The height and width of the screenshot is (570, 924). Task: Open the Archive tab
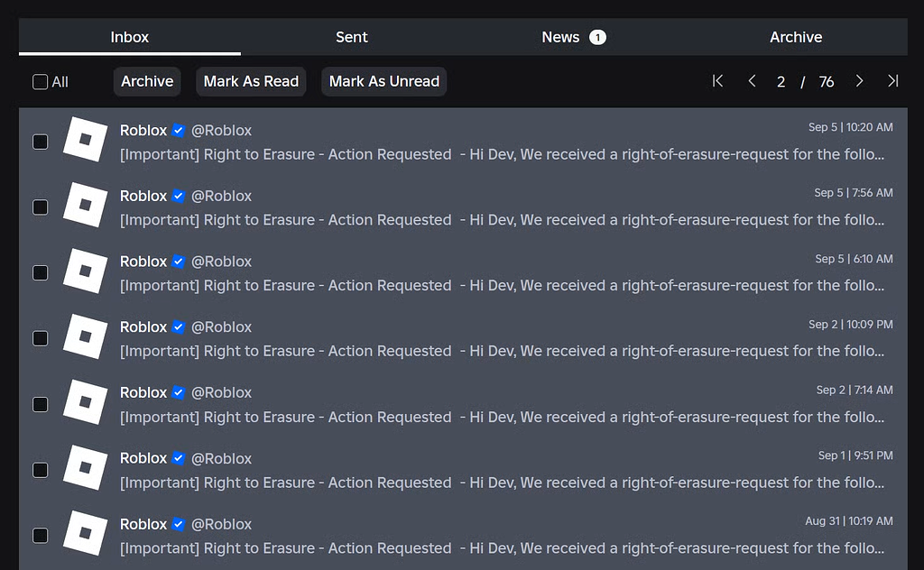tap(795, 37)
